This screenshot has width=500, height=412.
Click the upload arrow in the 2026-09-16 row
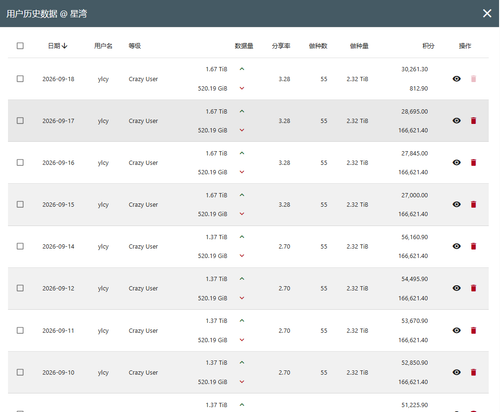point(242,153)
